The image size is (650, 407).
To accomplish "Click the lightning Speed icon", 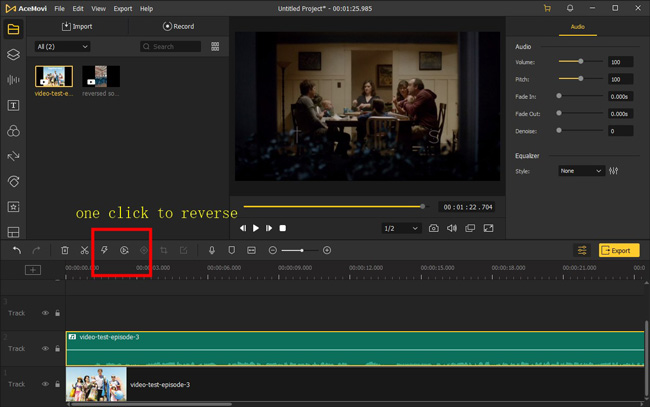I will point(104,250).
